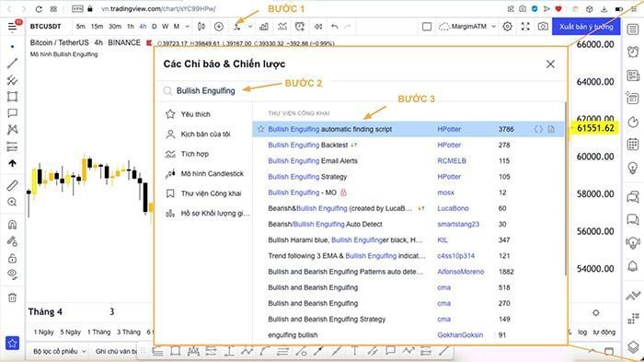Toggle tự động auto scale
The image size is (644, 362).
604,332
